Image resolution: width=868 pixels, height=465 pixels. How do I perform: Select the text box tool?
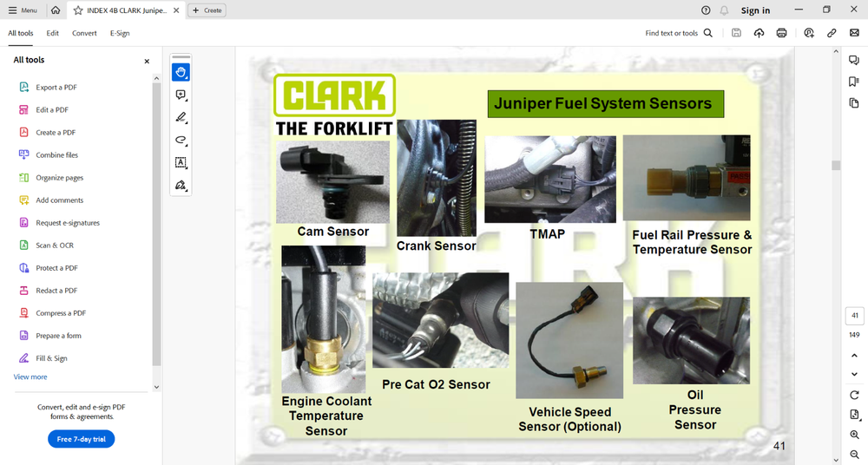[181, 162]
